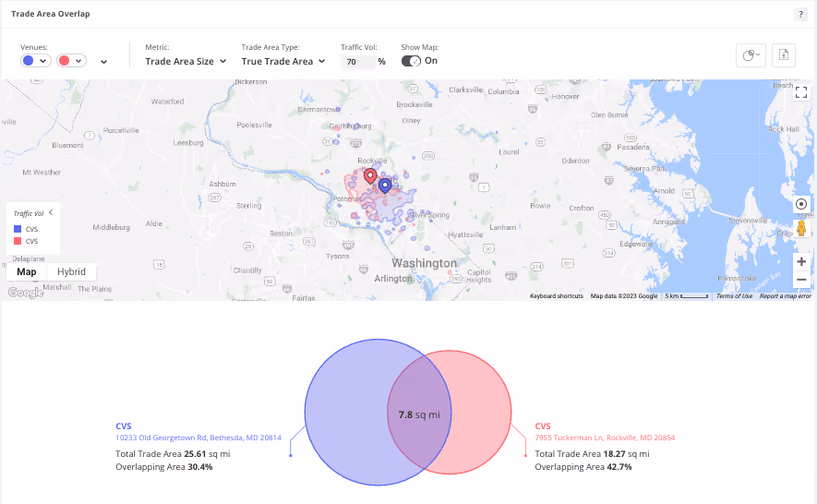Select the Street View pegman

coord(801,228)
